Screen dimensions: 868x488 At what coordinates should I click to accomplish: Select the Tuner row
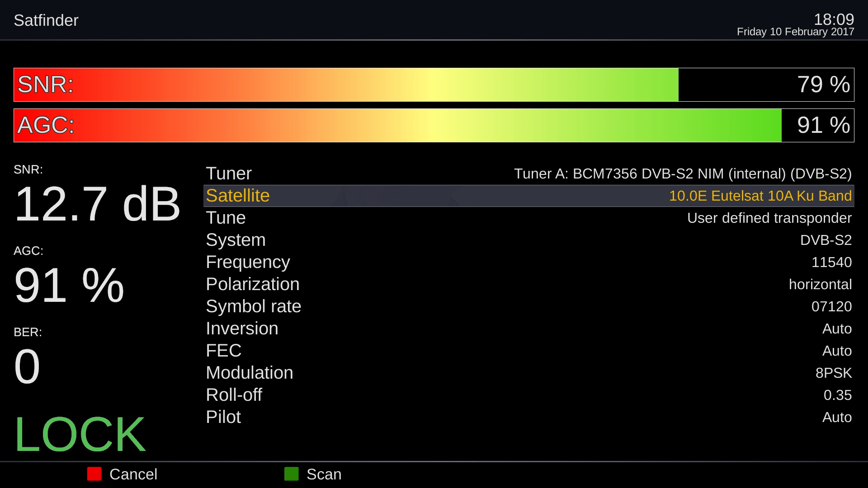(x=528, y=174)
